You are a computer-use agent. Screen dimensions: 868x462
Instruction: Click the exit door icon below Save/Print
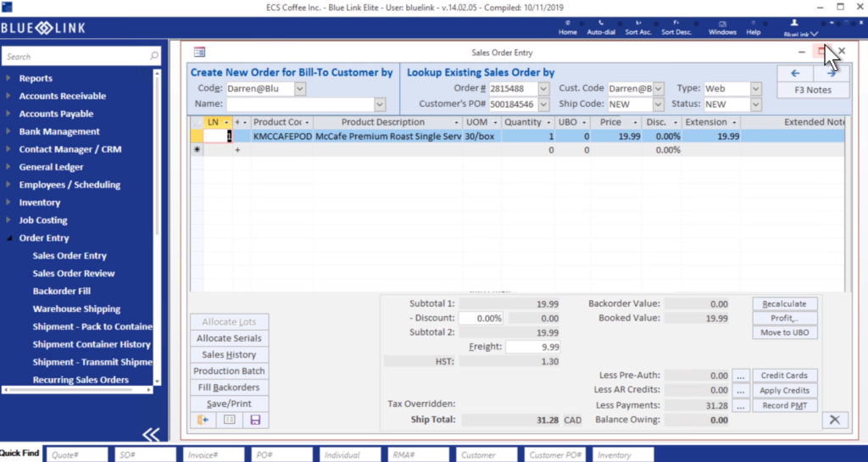204,420
